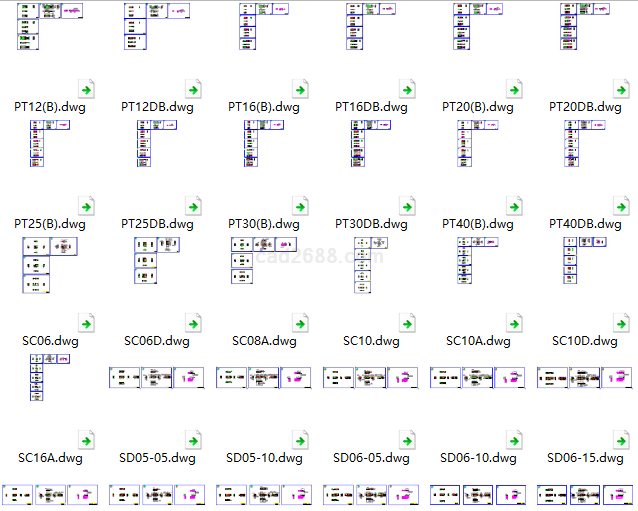Click the green arrow icon on SC10A.dwg

coord(515,323)
